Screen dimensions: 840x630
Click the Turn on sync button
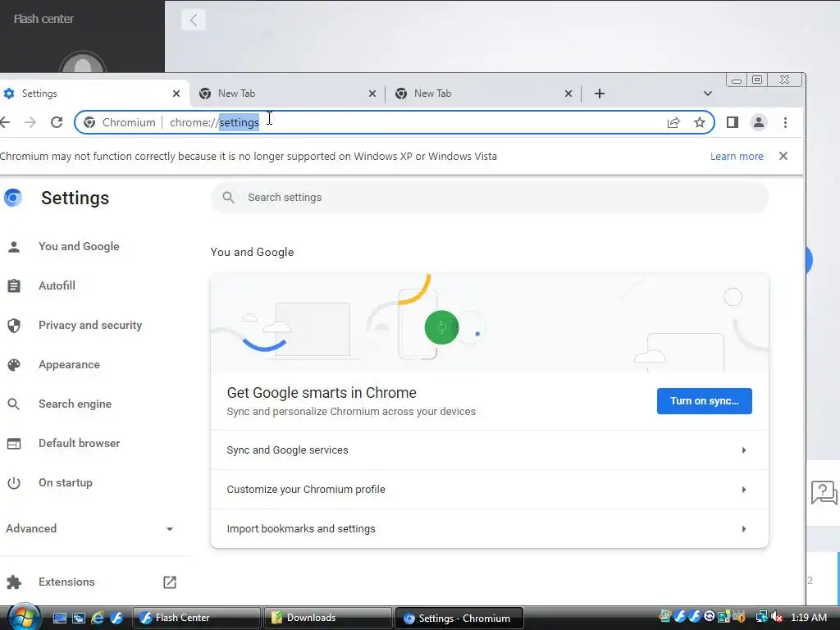click(704, 401)
